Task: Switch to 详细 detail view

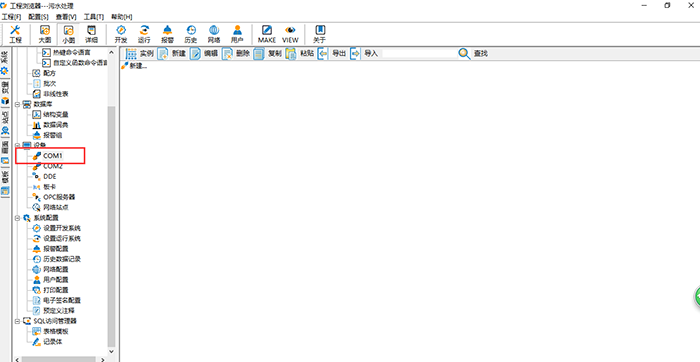Action: [92, 34]
